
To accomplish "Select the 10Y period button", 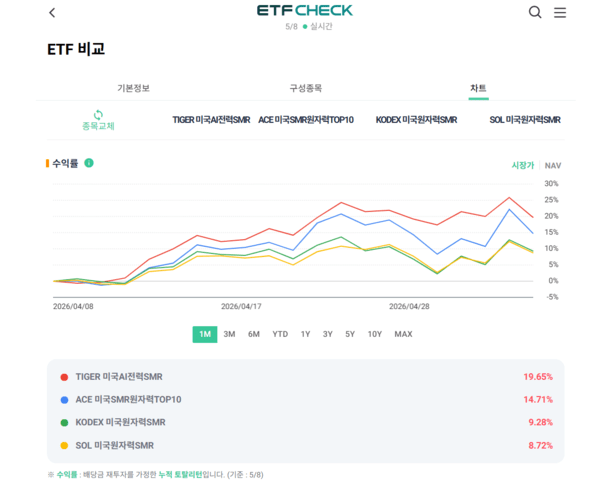I will click(375, 334).
